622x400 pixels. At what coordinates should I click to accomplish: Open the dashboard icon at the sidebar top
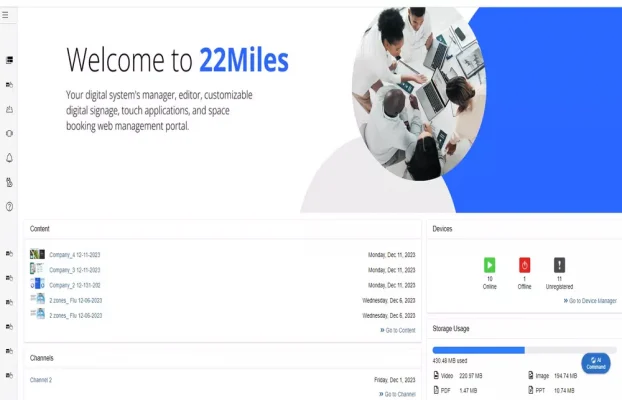10,60
